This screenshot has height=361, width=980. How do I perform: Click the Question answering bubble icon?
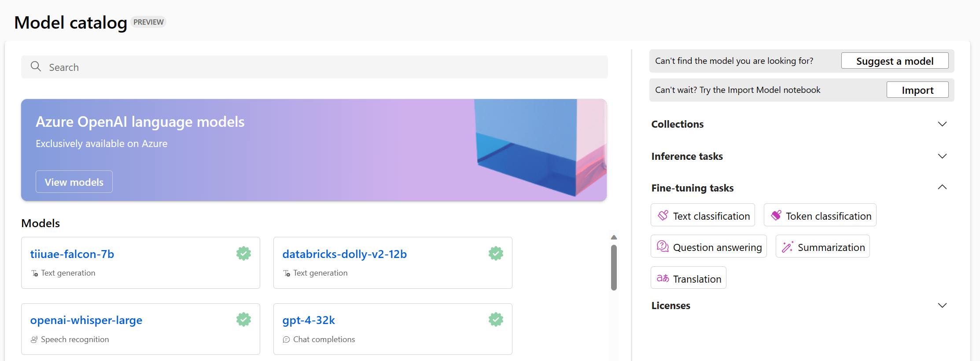pyautogui.click(x=663, y=247)
